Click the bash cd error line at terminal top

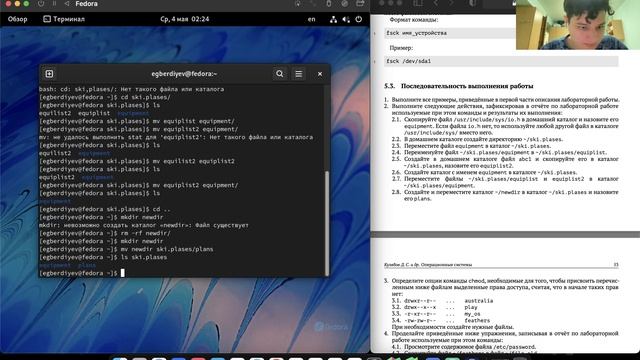tap(131, 89)
